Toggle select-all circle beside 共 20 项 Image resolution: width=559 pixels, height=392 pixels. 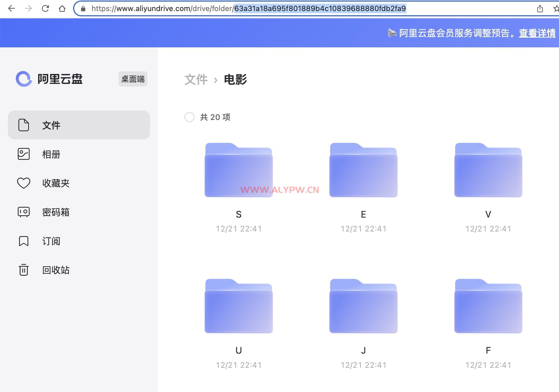189,117
